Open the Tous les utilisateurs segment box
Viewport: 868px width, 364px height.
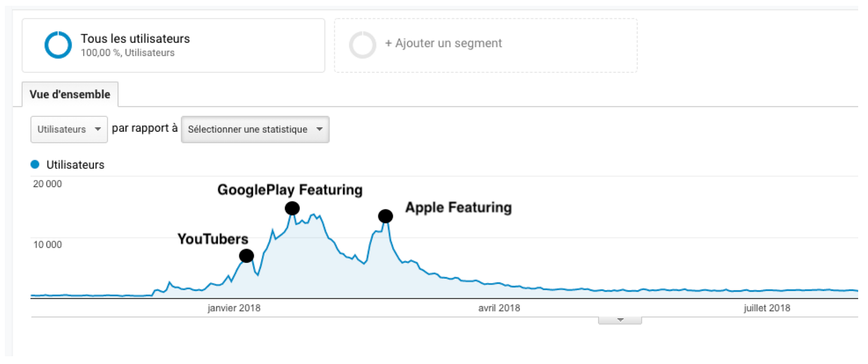(174, 46)
